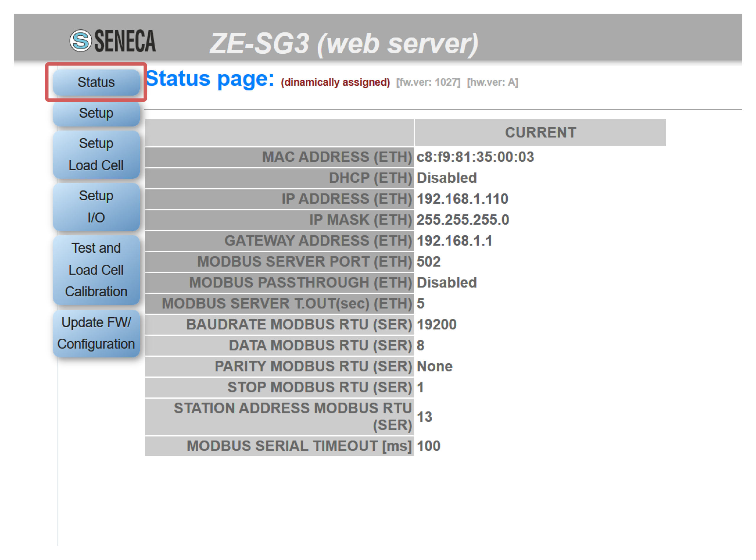Select MAC address value c8:f9:81:35:00:03

click(475, 157)
